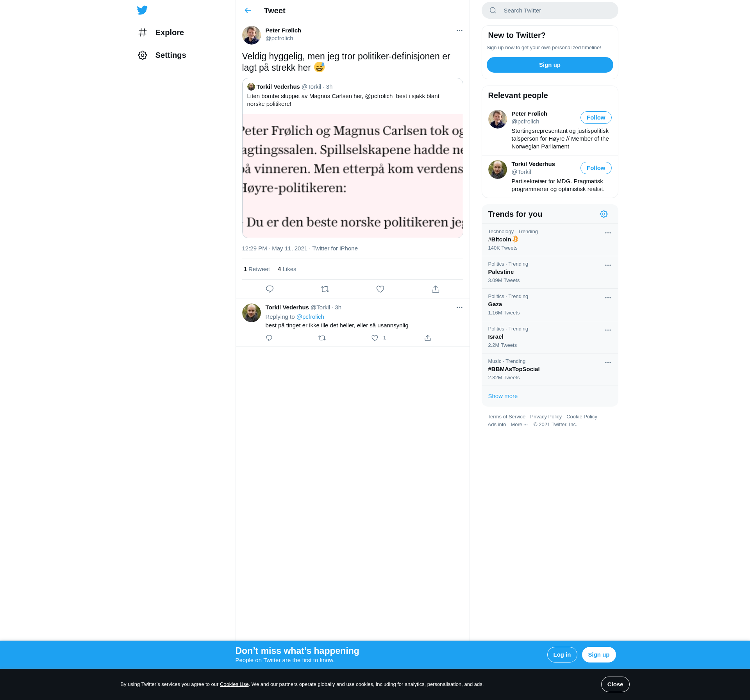Screen dimensions: 750x700
Task: Open Privacy Policy footer link
Action: click(546, 417)
